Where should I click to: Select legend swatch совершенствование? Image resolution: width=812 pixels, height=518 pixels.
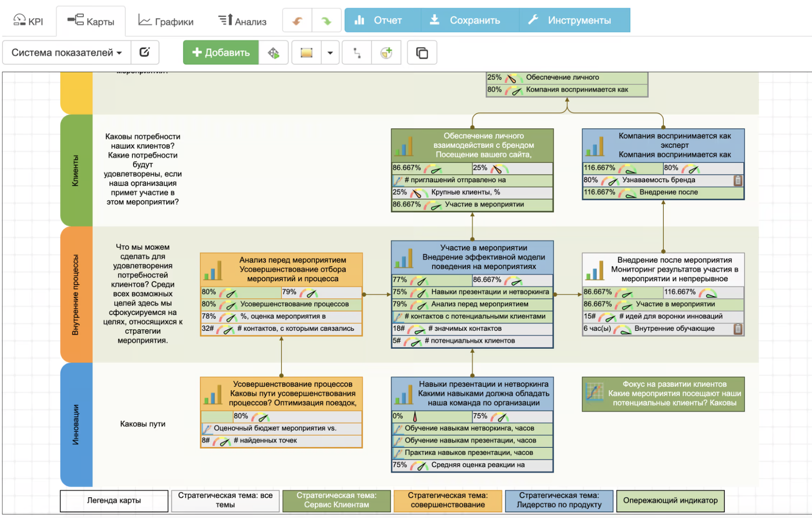coord(448,501)
